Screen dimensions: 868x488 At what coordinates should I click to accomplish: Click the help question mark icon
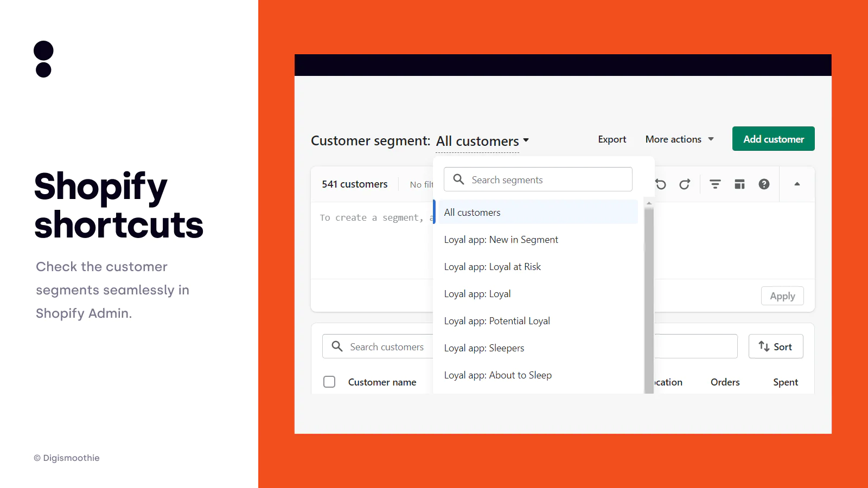764,184
